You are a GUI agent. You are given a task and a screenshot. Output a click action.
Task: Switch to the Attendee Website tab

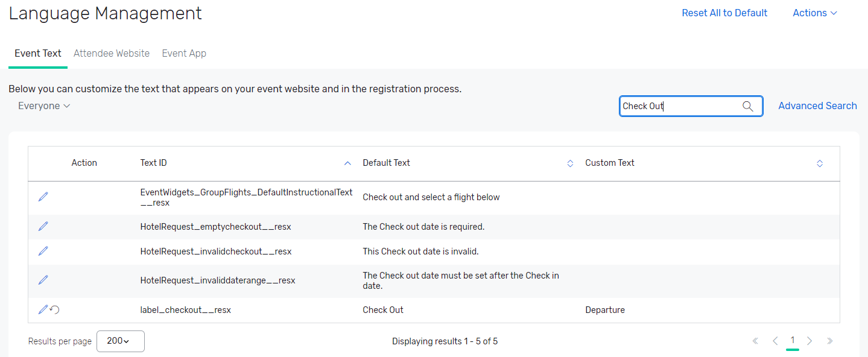pyautogui.click(x=112, y=53)
